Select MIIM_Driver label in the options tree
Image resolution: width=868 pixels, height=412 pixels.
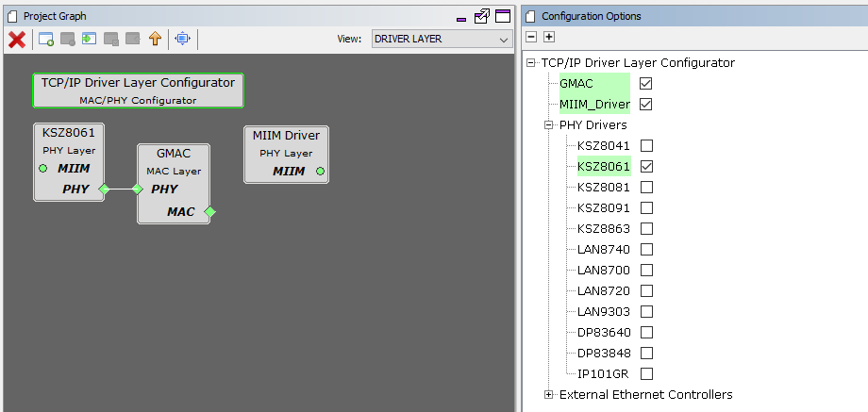(x=594, y=104)
